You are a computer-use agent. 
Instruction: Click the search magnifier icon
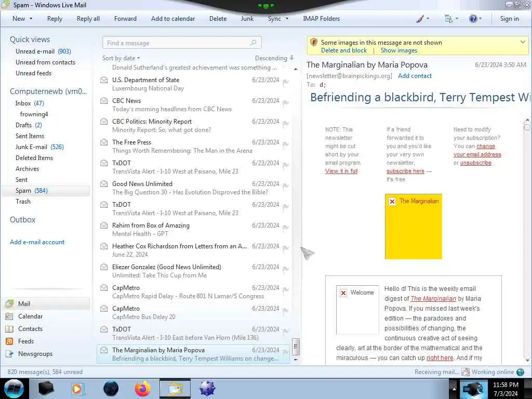(x=254, y=43)
